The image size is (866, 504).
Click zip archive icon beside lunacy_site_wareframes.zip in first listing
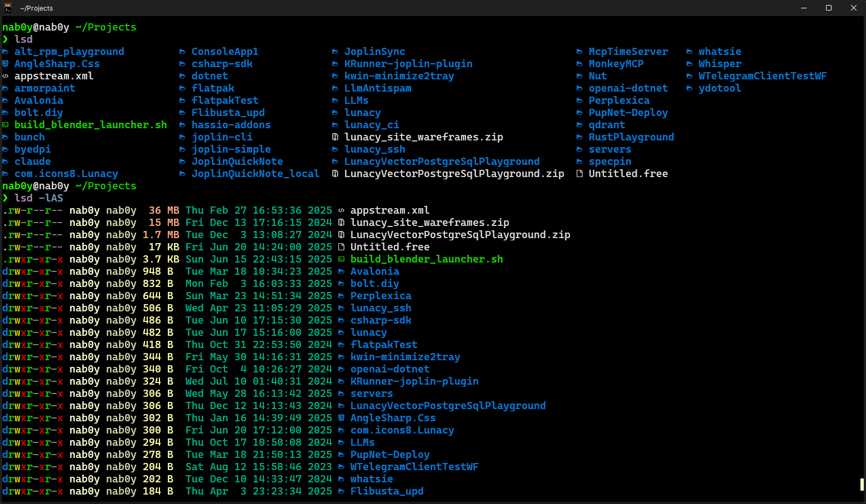335,137
